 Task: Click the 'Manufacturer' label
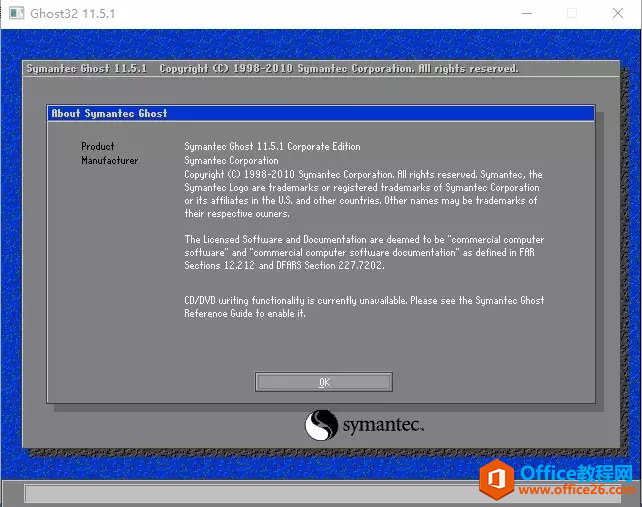(109, 160)
